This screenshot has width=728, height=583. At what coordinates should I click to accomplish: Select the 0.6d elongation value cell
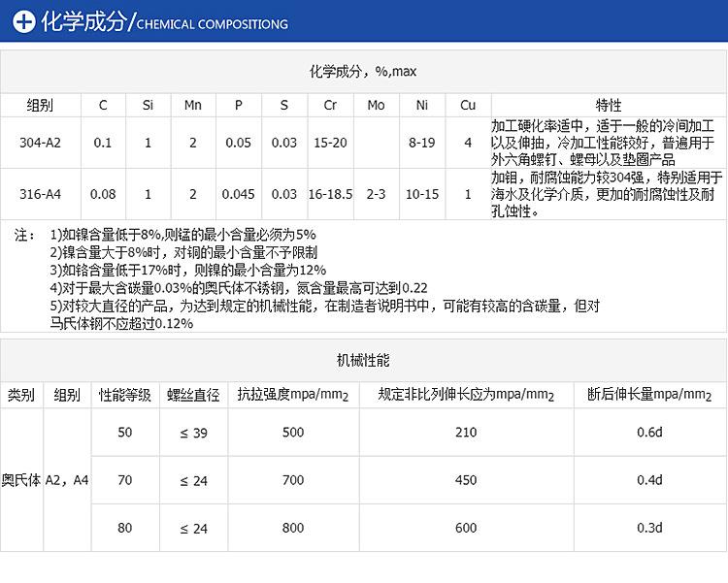[x=649, y=433]
